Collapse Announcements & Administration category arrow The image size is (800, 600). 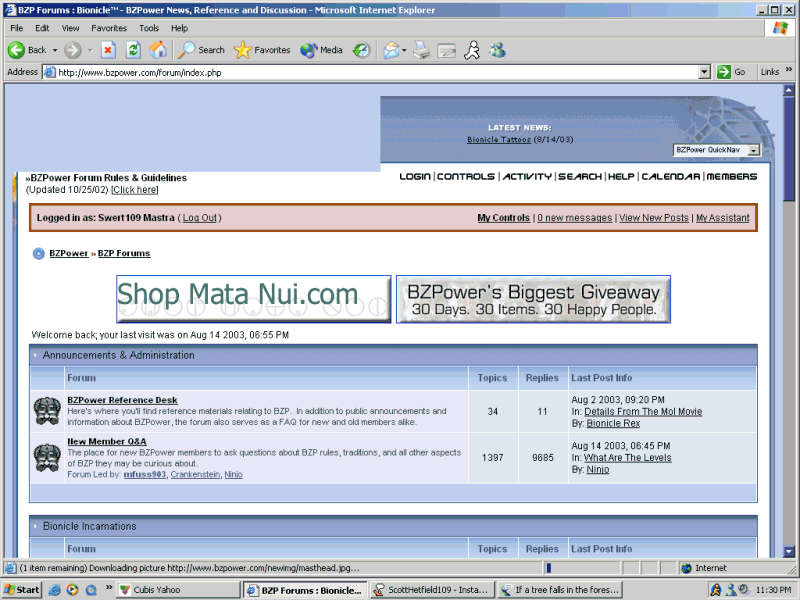click(x=35, y=355)
